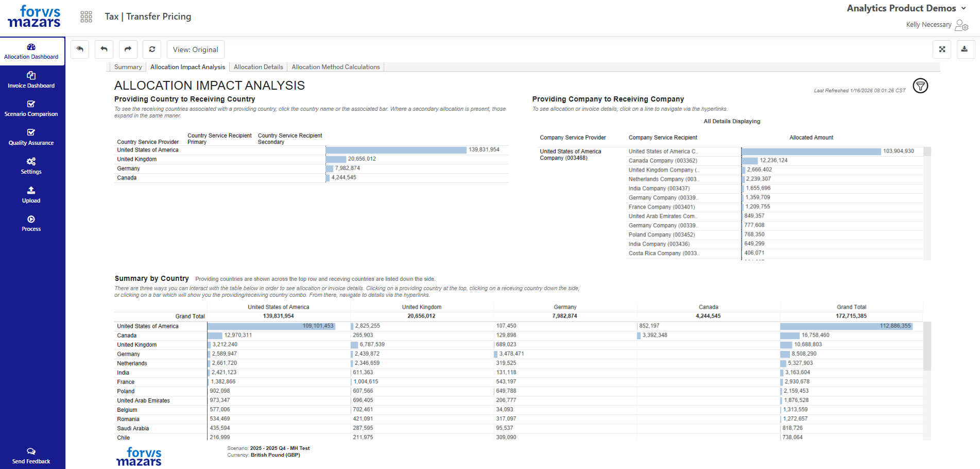Open the Allocation Method Calculations tab
Image resolution: width=980 pixels, height=469 pixels.
[336, 67]
